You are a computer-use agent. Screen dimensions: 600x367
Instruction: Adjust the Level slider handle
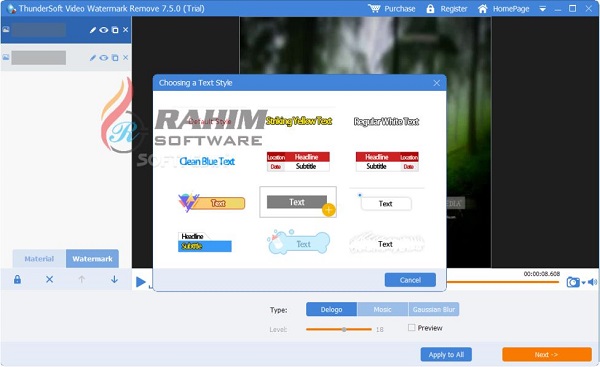pyautogui.click(x=344, y=329)
